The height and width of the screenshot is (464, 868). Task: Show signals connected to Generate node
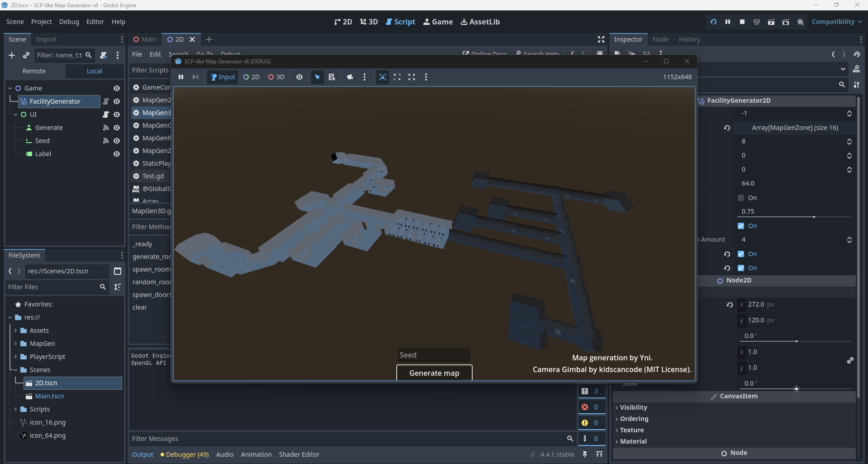(x=106, y=128)
